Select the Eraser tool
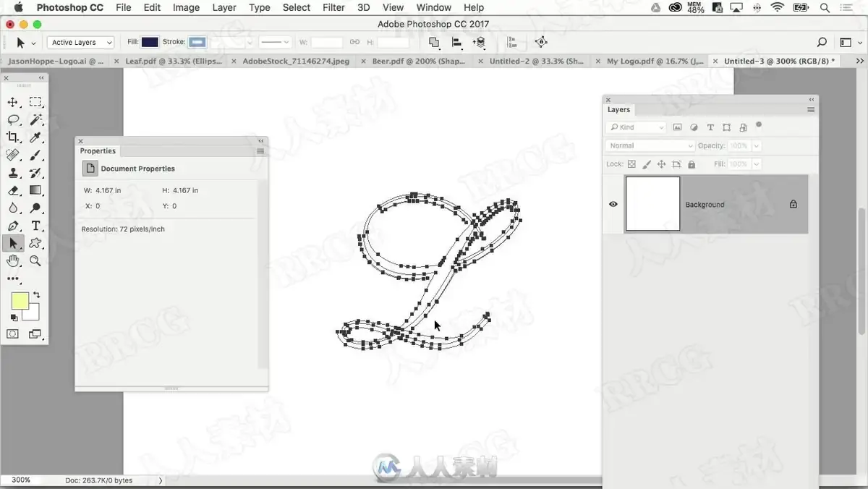Viewport: 868px width, 489px height. (x=13, y=190)
